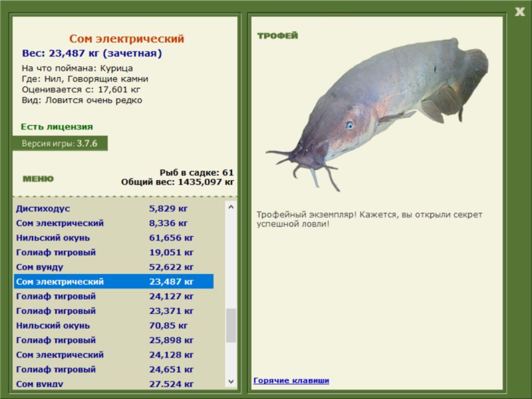532x399 pixels.
Task: Select Голиаф тигровый weighing 19,051 кг
Action: pyautogui.click(x=113, y=253)
